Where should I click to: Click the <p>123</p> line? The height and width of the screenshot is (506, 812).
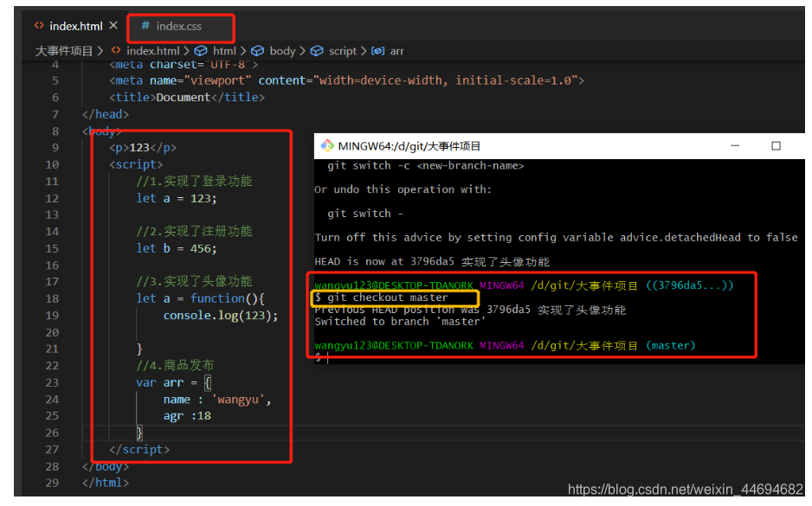click(x=143, y=147)
